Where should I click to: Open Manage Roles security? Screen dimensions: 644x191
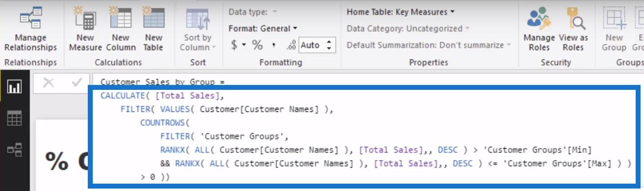tap(539, 29)
